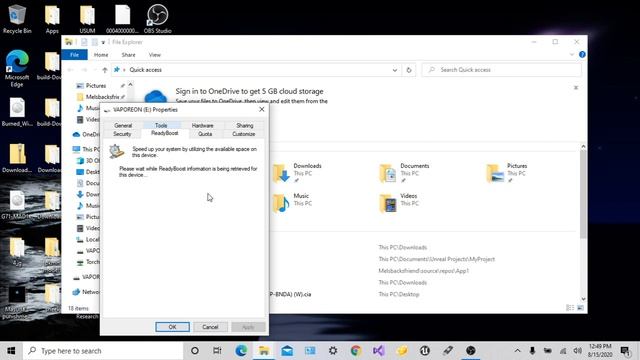Switch to the Security tab in Properties
640x360 pixels.
(x=122, y=134)
